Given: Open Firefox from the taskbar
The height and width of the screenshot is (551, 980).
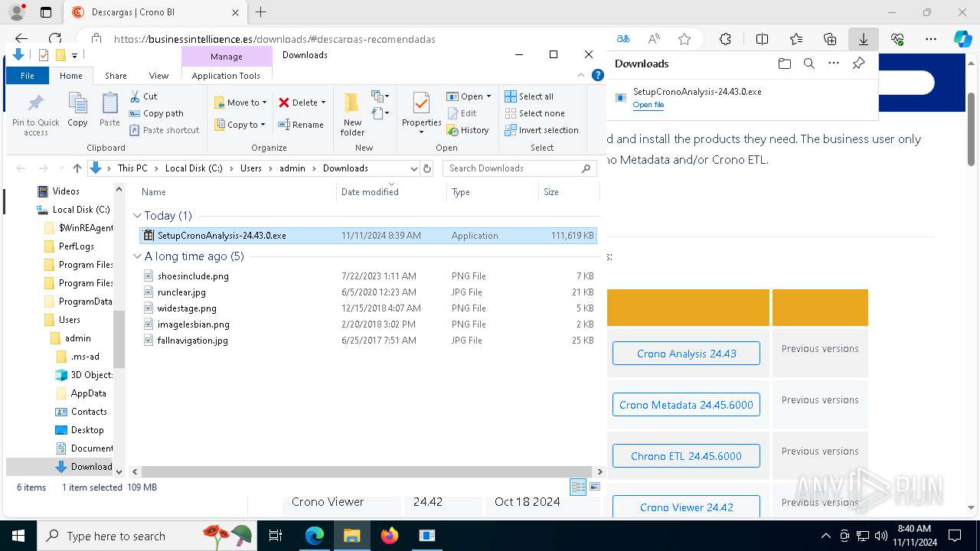Looking at the screenshot, I should point(390,536).
